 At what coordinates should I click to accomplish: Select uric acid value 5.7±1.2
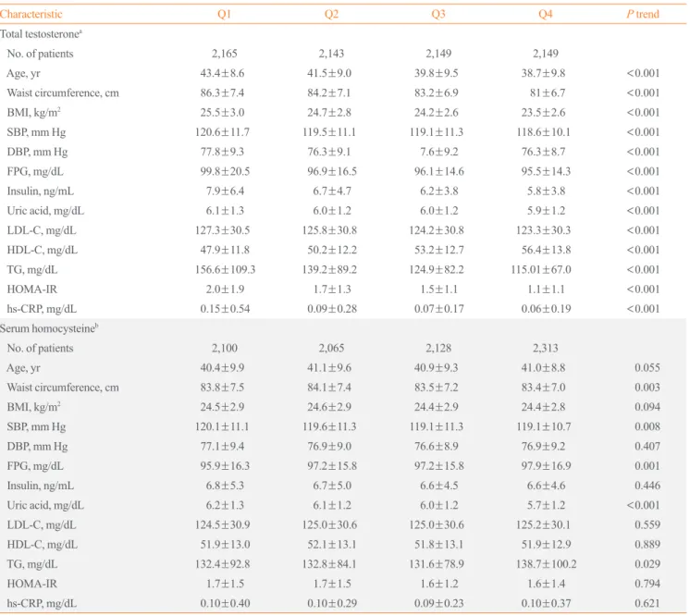point(546,506)
